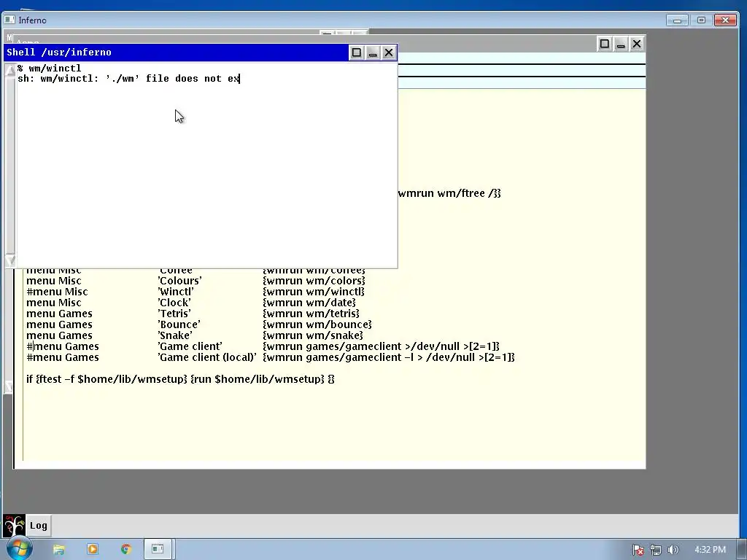Close the Acme window behind the shell
Image resolution: width=747 pixels, height=560 pixels.
pyautogui.click(x=637, y=44)
